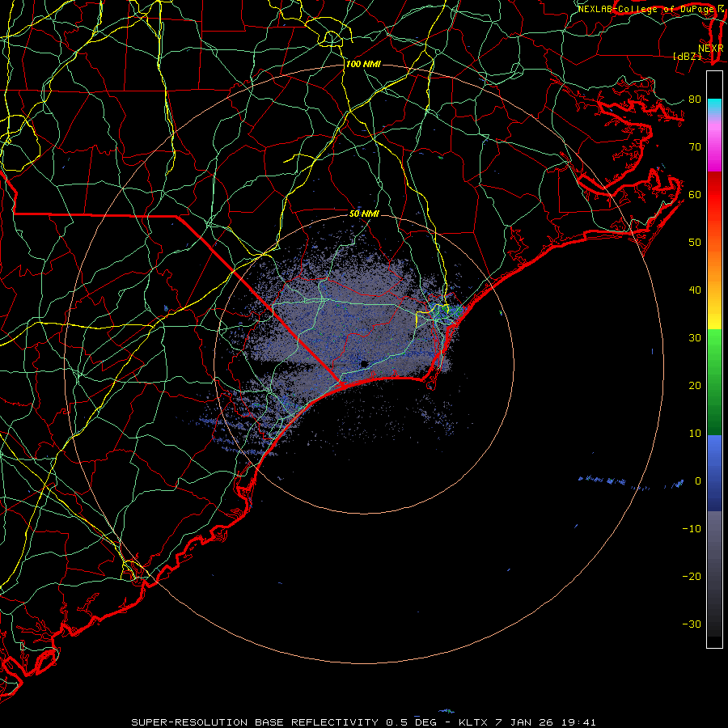Click "SUPER-RESOLUTION" in the bottom caption

click(189, 722)
